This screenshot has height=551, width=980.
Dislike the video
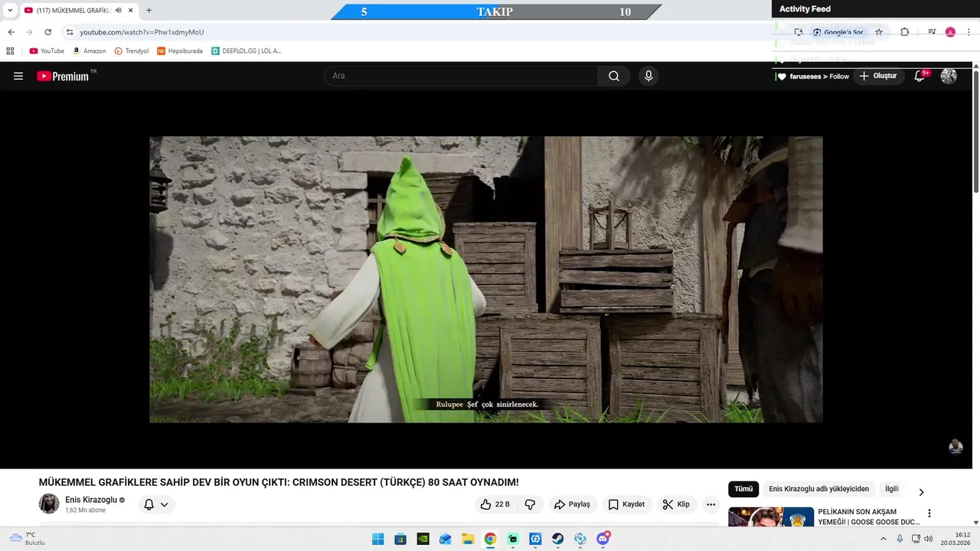pyautogui.click(x=530, y=504)
